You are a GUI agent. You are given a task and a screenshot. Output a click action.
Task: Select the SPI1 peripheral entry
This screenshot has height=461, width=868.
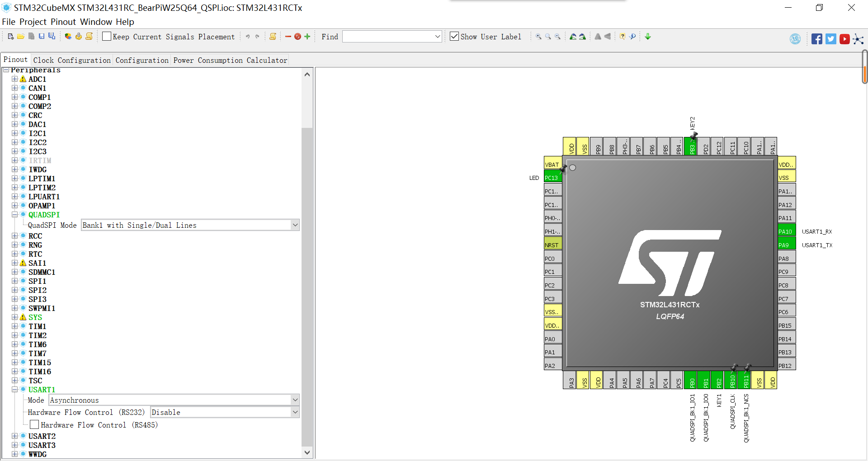click(38, 281)
